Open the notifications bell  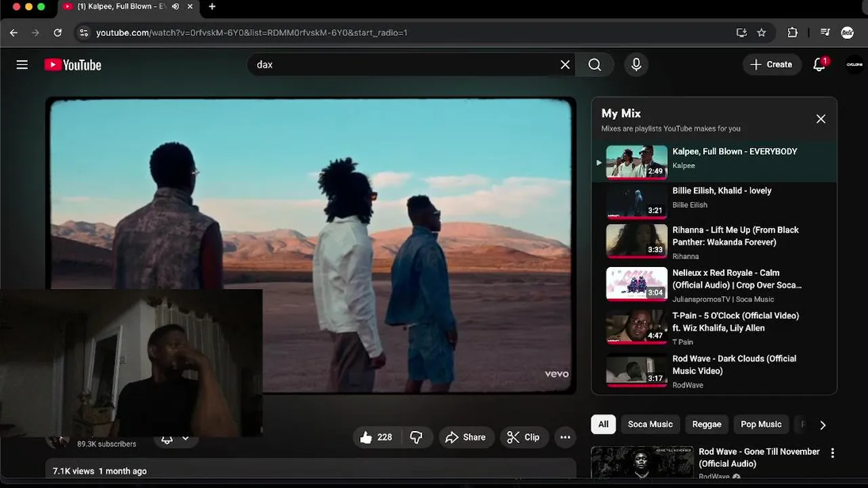point(819,64)
